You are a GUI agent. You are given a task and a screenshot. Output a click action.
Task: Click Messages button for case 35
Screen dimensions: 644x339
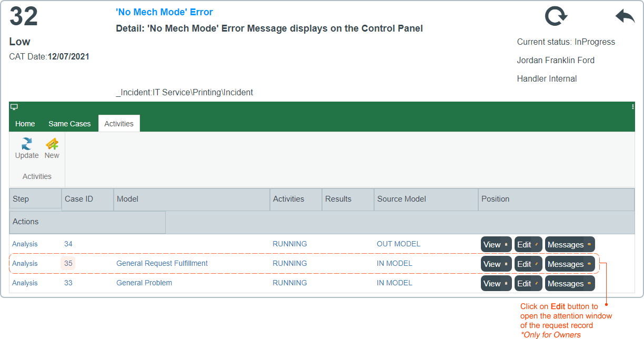(x=570, y=264)
